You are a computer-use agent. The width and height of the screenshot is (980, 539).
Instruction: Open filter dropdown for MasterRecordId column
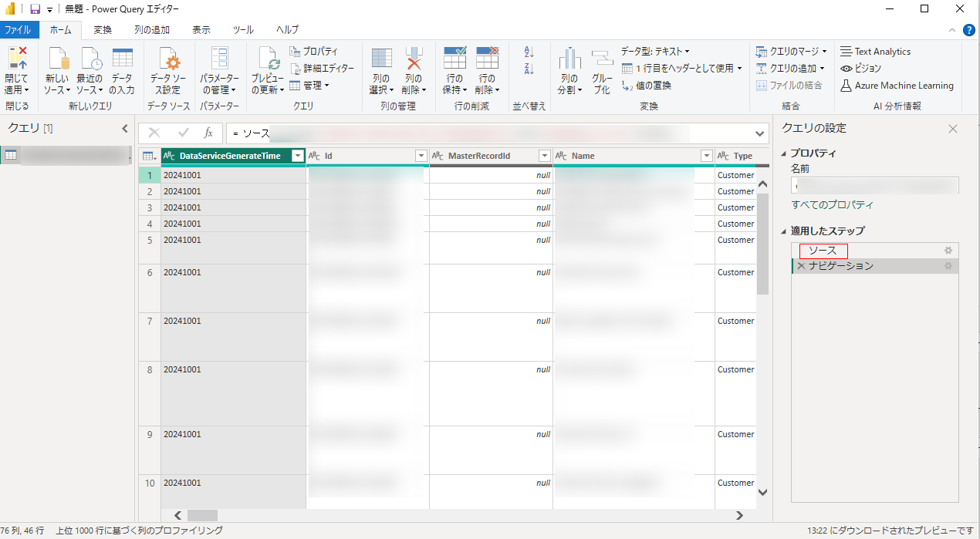click(545, 156)
